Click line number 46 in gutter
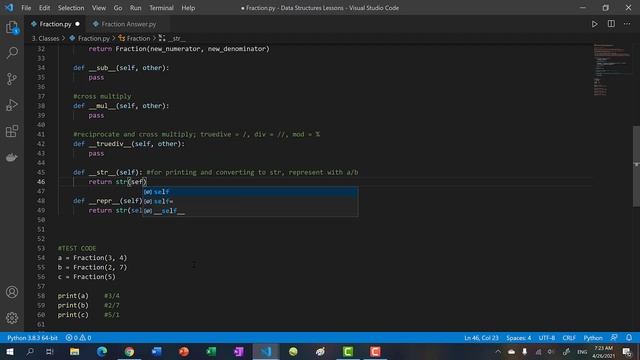This screenshot has width=640, height=360. click(41, 182)
